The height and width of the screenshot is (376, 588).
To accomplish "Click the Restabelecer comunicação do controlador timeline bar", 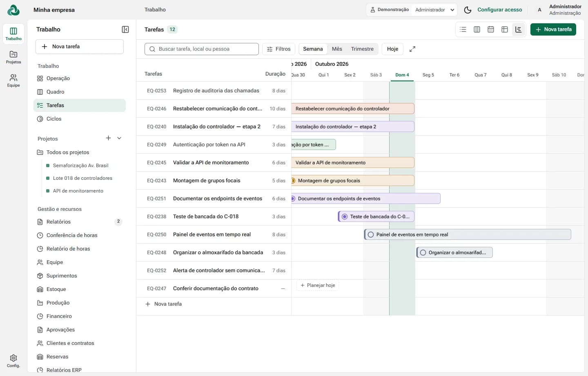I will point(353,109).
